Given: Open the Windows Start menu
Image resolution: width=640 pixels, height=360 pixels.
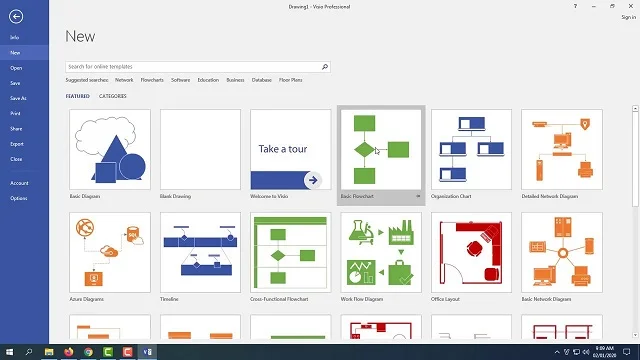Looking at the screenshot, I should point(9,352).
